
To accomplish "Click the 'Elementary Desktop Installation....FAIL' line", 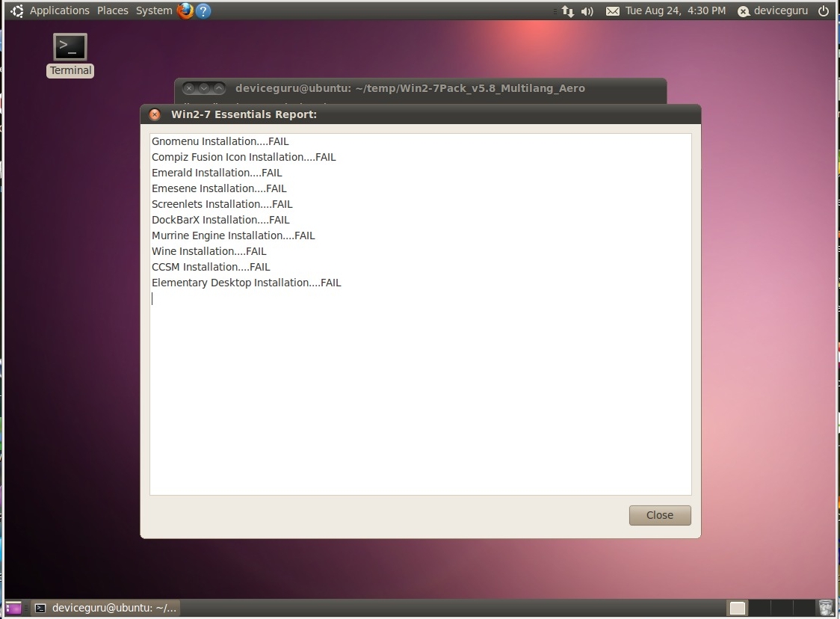I will 247,283.
